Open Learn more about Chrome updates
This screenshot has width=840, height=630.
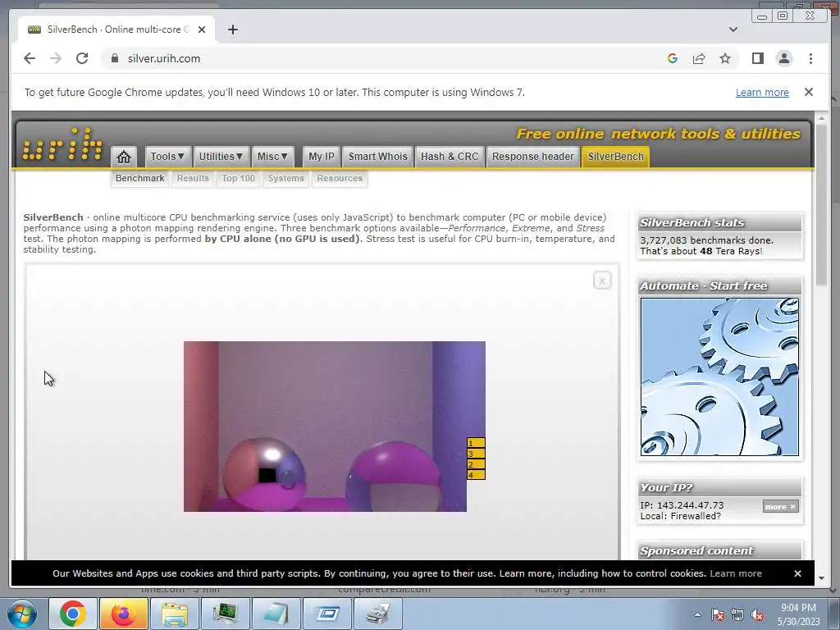coord(762,92)
